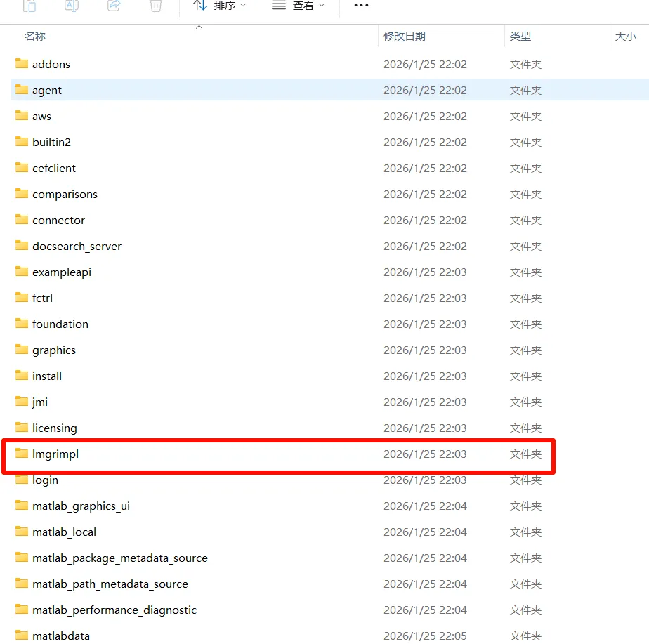Click the folder name fctrl
The image size is (649, 644).
click(x=43, y=298)
